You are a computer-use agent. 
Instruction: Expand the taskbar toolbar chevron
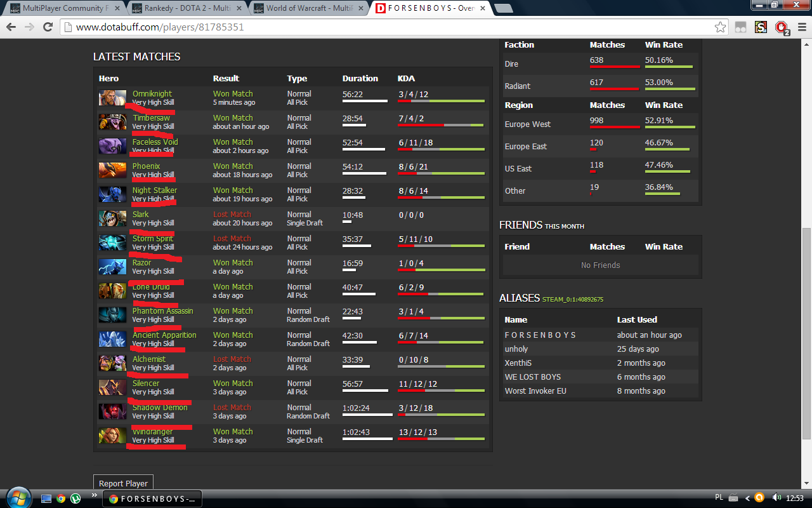tap(95, 495)
